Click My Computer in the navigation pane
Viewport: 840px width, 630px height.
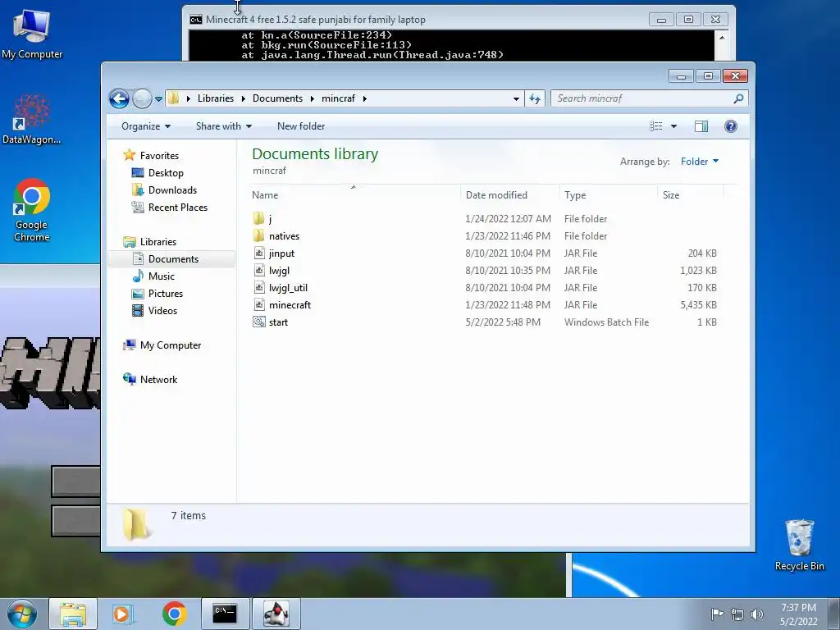(171, 345)
